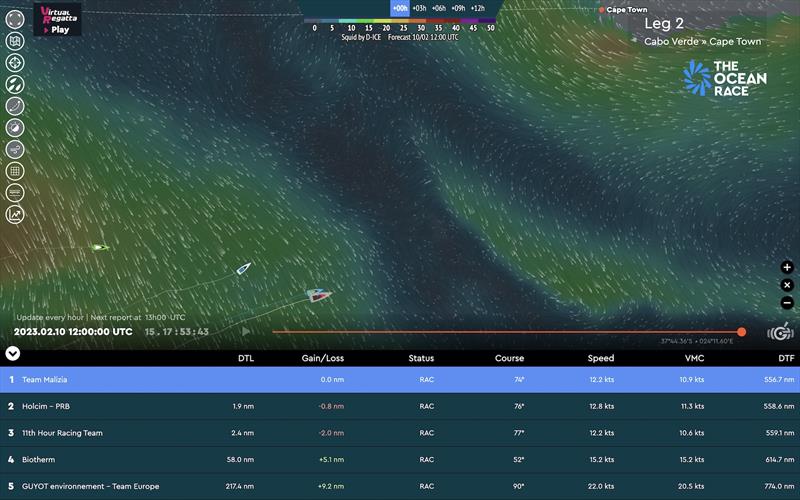Screen dimensions: 800x500
Task: Click the VMC column header
Action: coord(694,358)
